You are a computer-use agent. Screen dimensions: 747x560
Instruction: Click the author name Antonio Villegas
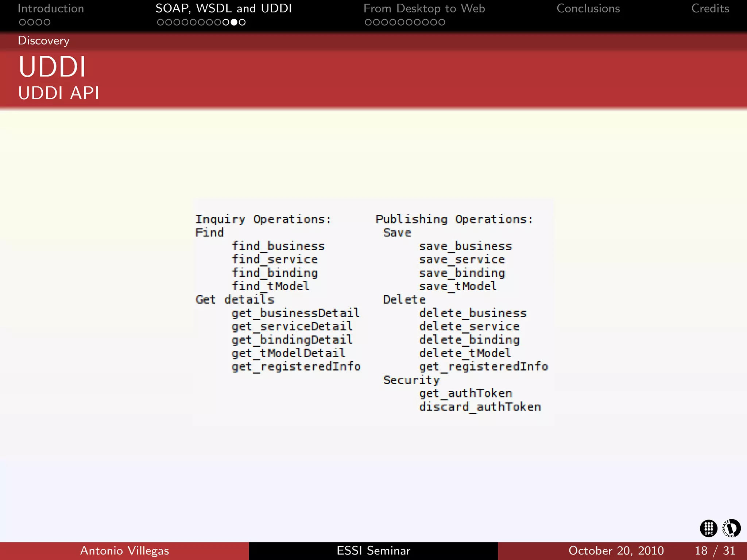click(x=124, y=551)
